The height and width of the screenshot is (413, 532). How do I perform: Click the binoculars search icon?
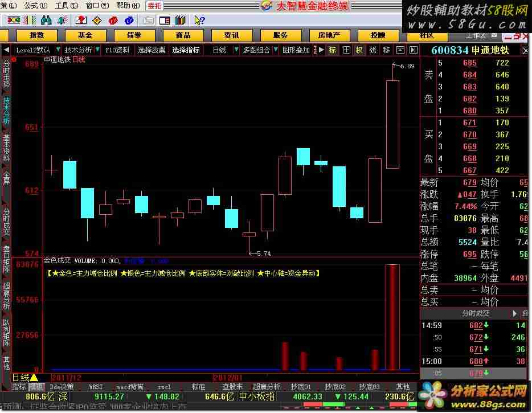pyautogui.click(x=47, y=20)
